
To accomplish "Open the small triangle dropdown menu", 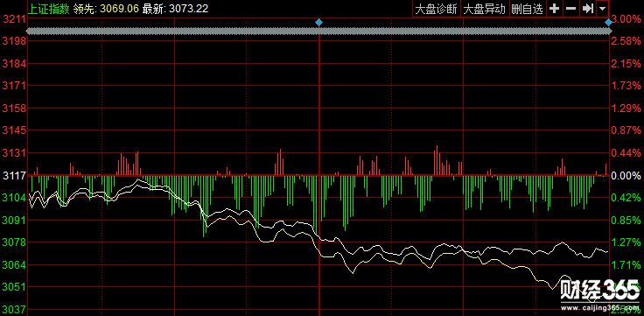I will [x=603, y=9].
